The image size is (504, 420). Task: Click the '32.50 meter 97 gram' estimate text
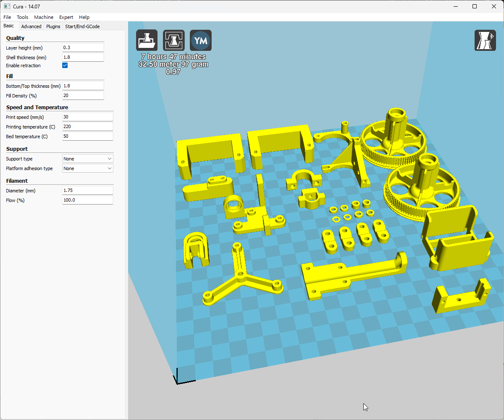173,64
